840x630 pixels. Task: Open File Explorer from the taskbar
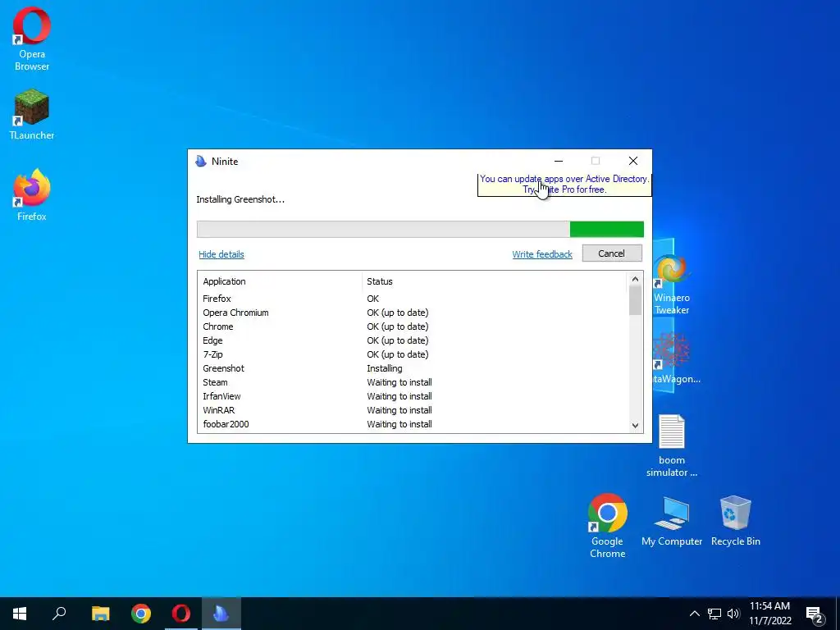[x=100, y=614]
